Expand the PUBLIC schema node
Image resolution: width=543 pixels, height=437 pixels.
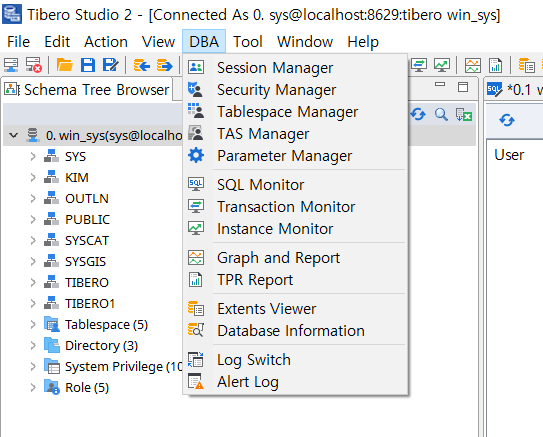tap(33, 220)
